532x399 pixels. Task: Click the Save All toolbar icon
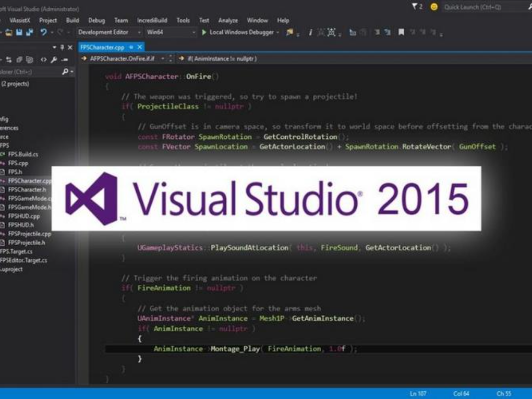coord(29,32)
